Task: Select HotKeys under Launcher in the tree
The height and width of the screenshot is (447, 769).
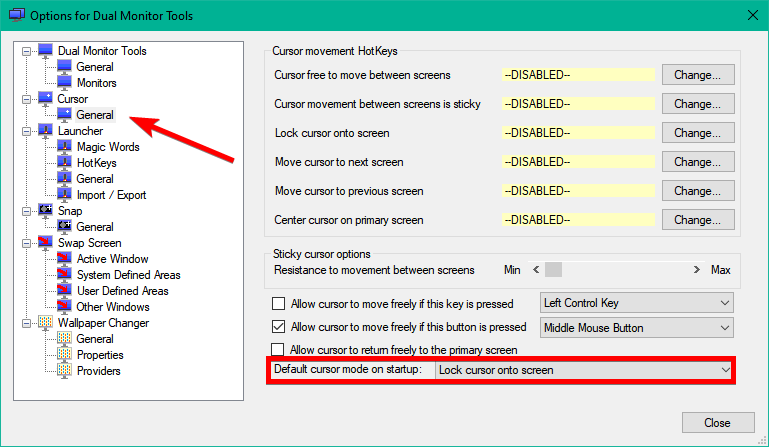Action: 96,163
